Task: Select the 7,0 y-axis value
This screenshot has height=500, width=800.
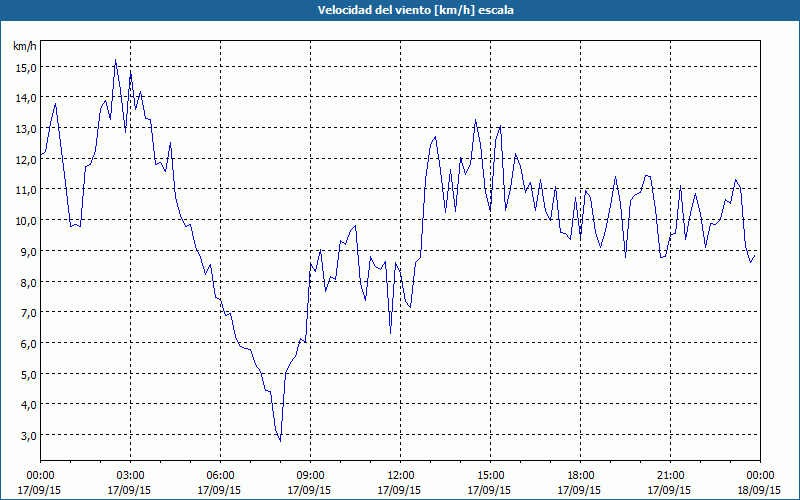Action: [28, 313]
